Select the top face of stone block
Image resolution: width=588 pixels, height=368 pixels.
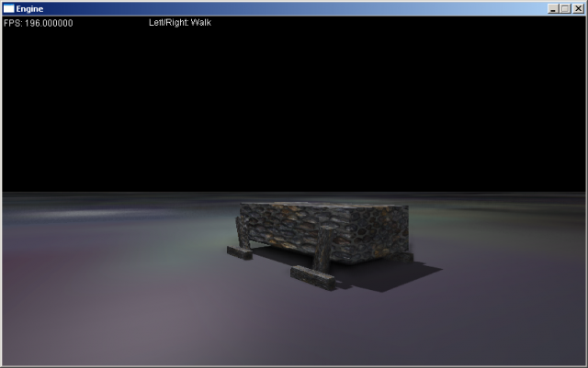point(322,208)
